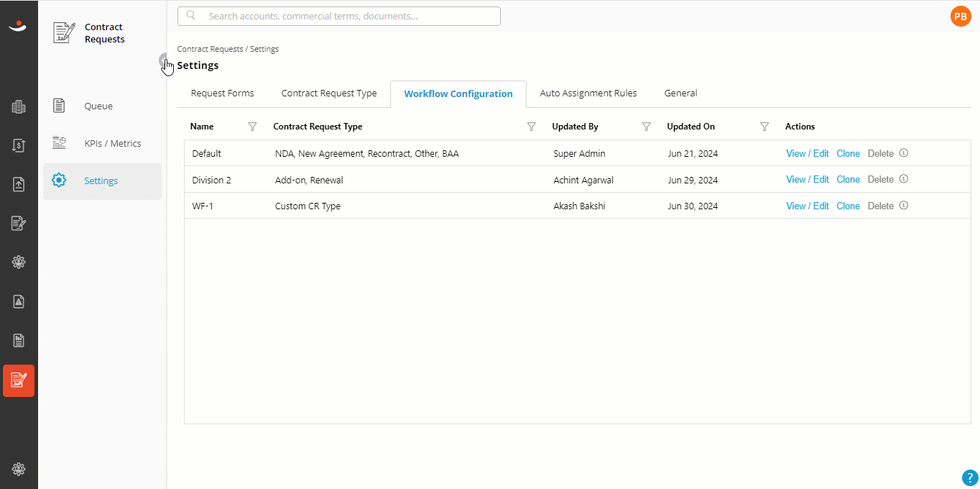Open the Updated On column filter
This screenshot has height=489, width=980.
(x=765, y=127)
